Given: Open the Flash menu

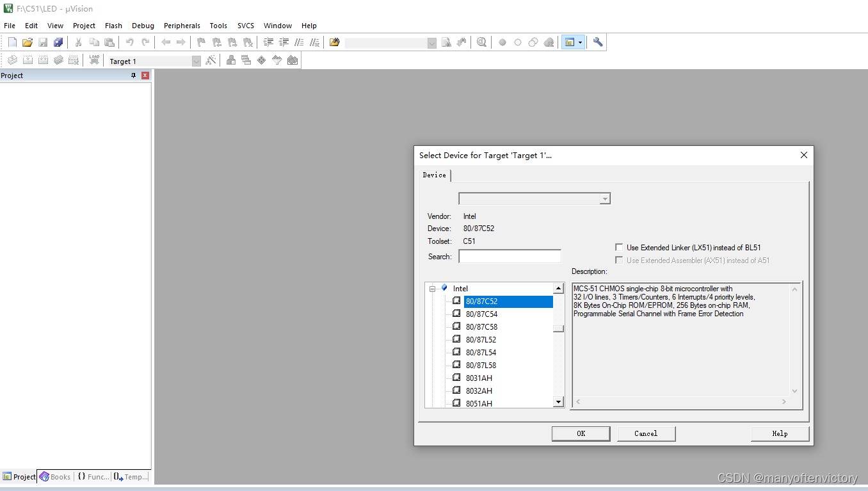Looking at the screenshot, I should (x=113, y=26).
